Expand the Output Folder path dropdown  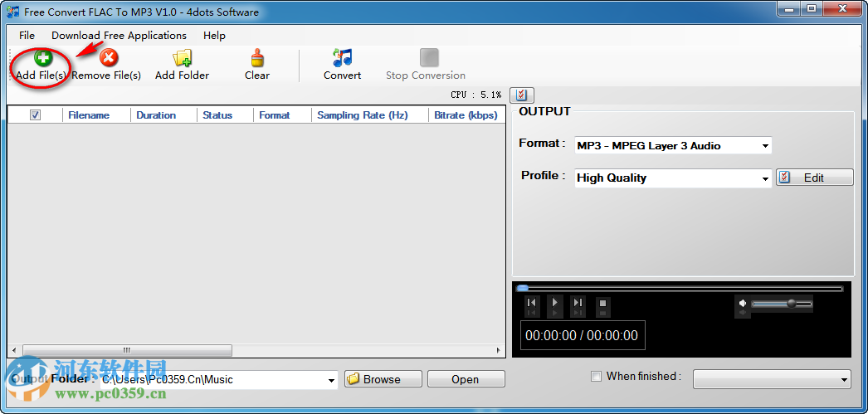click(x=332, y=380)
